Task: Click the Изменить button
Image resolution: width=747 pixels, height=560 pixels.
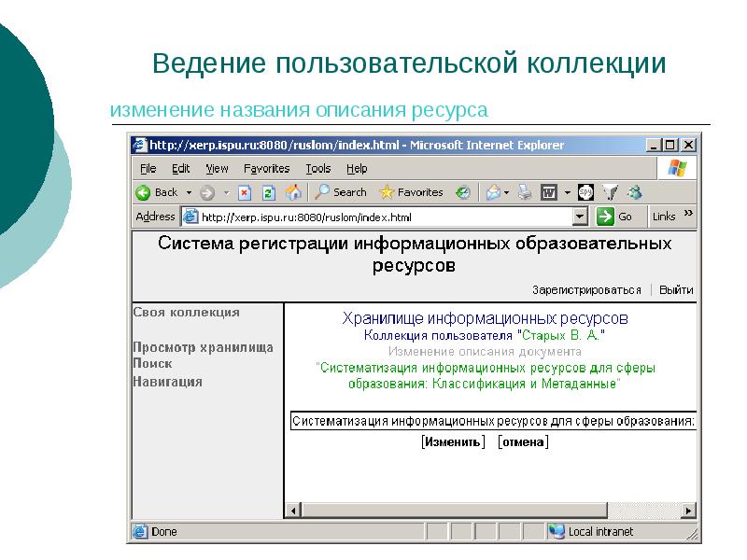Action: [453, 442]
